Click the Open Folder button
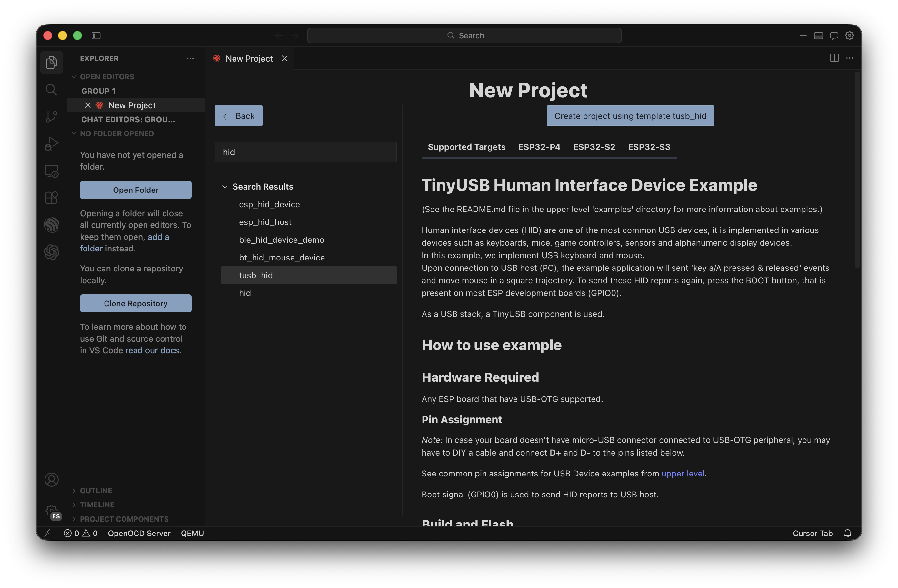Viewport: 898px width, 588px height. [x=136, y=190]
